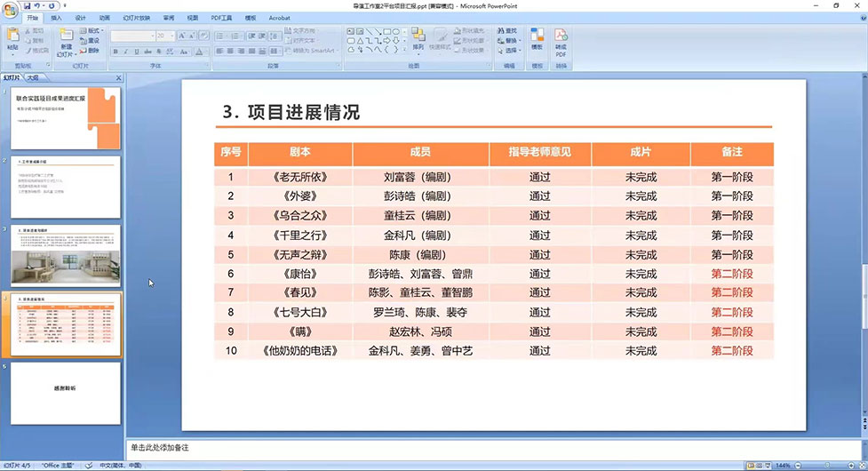Image resolution: width=868 pixels, height=471 pixels.
Task: Adjust the zoom slider in status bar
Action: click(827, 465)
